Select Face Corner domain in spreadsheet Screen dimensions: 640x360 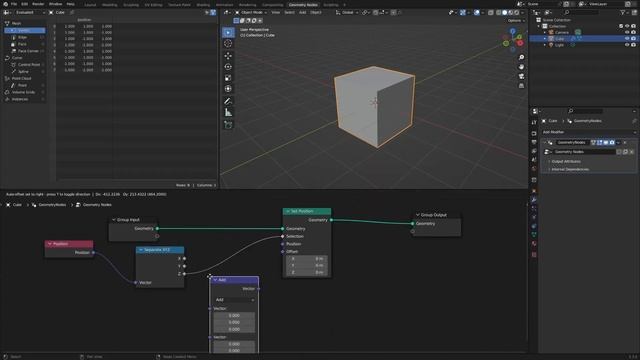pyautogui.click(x=25, y=51)
